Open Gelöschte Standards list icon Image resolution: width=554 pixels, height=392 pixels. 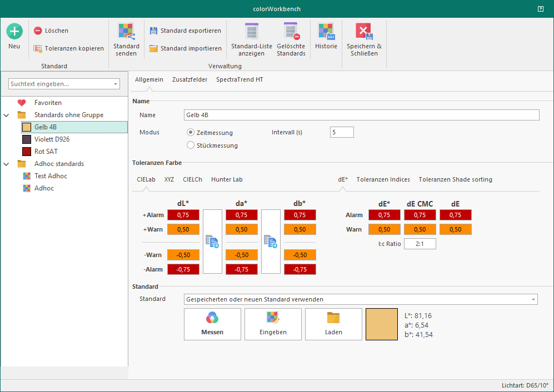pyautogui.click(x=291, y=31)
